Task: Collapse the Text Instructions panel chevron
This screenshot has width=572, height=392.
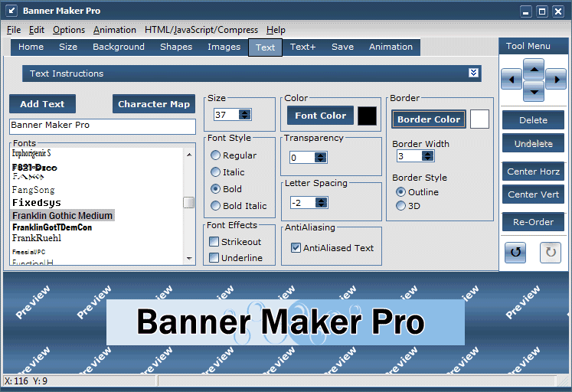Action: (x=474, y=73)
